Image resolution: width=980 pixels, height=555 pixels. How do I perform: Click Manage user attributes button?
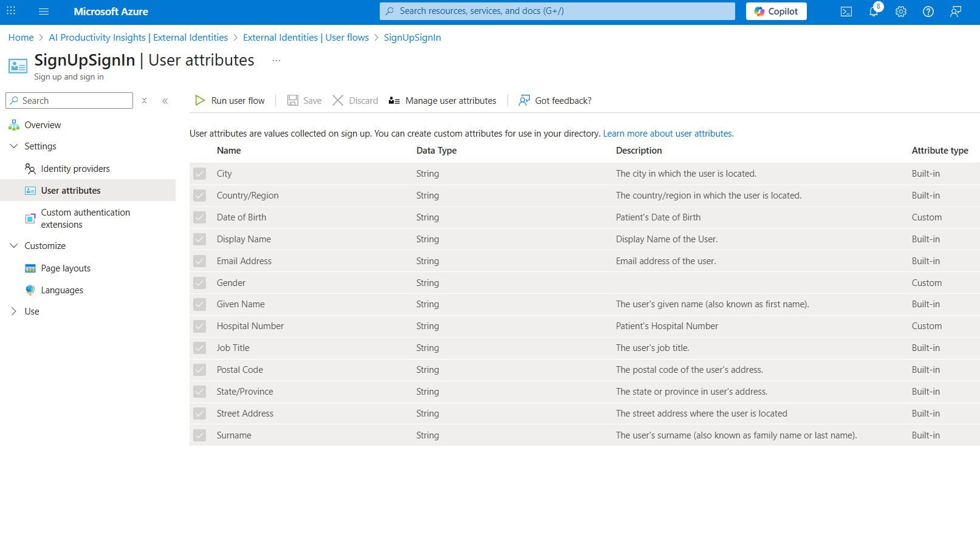(x=443, y=101)
